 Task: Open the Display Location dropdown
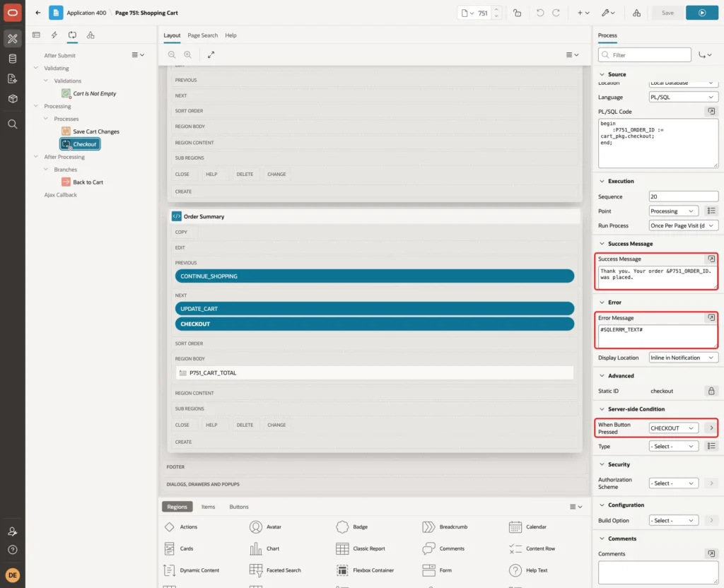(683, 358)
